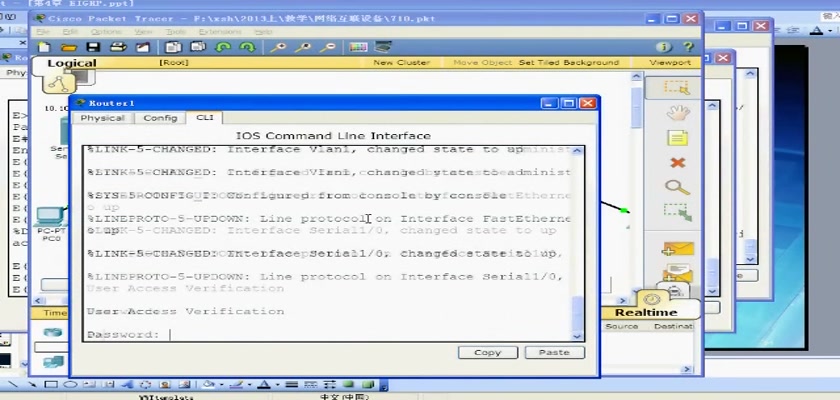
Task: Click the line style icon in drawing toolbar
Action: pos(291,384)
